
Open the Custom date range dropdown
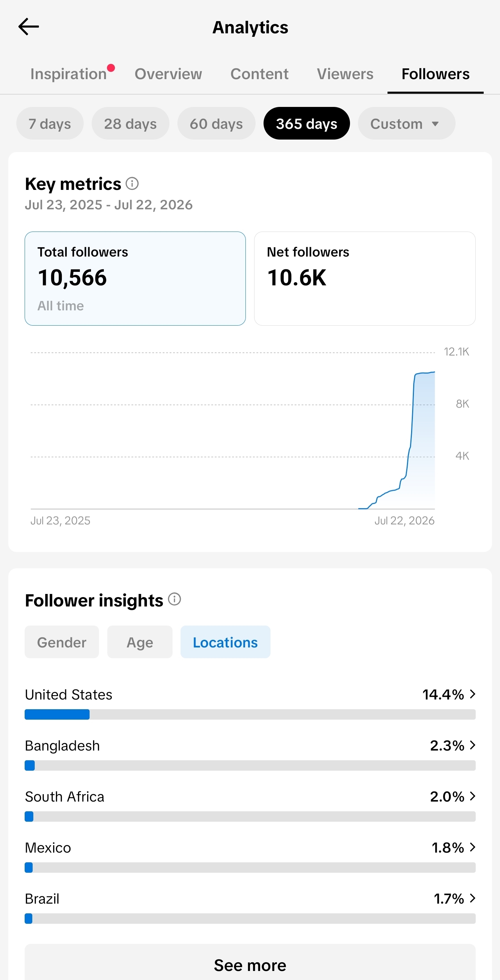(x=406, y=123)
